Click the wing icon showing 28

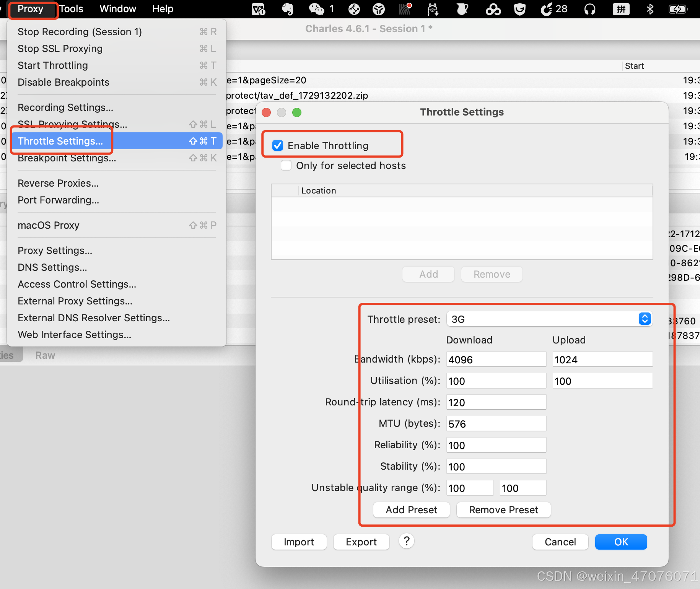click(x=554, y=9)
